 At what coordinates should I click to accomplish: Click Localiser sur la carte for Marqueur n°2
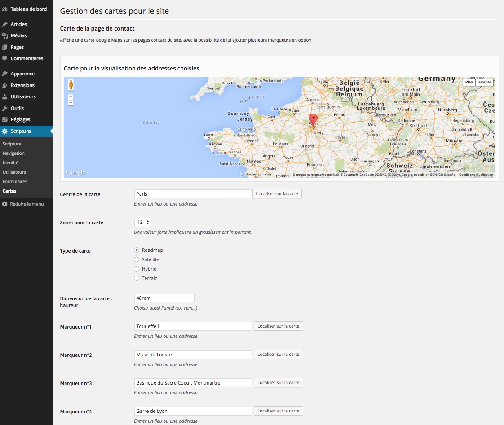point(279,355)
